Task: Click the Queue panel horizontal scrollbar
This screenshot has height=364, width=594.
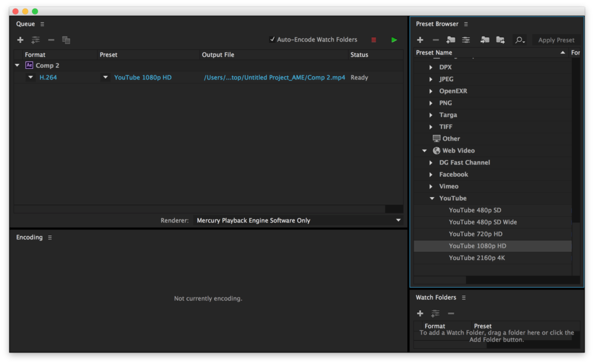Action: click(200, 209)
